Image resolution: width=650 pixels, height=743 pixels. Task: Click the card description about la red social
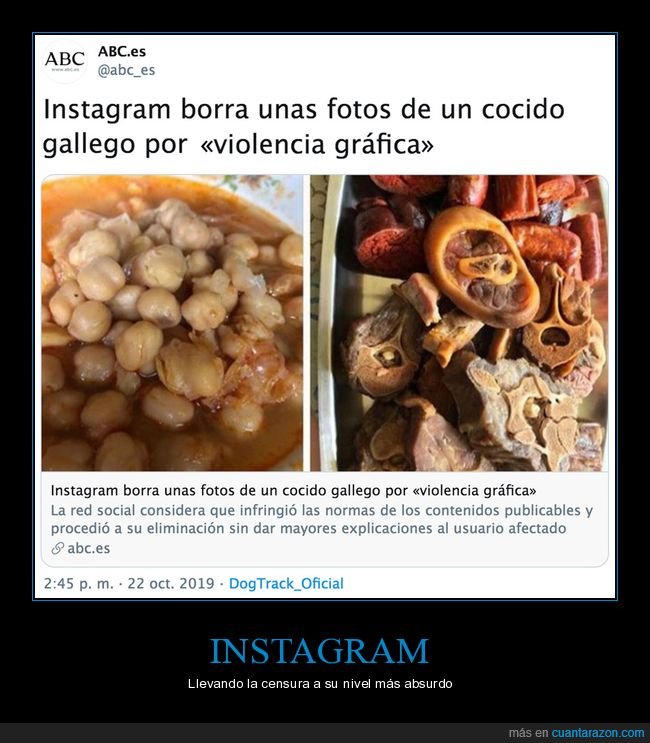[322, 519]
